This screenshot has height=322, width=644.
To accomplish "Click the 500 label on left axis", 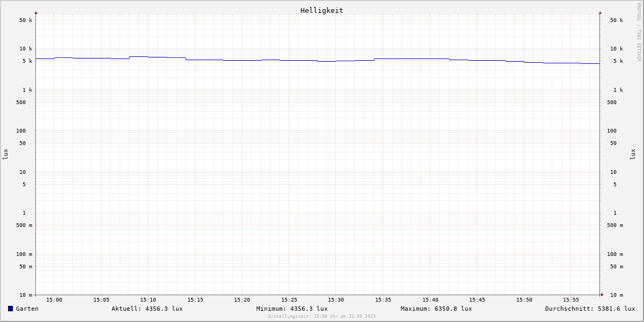I will coord(21,103).
